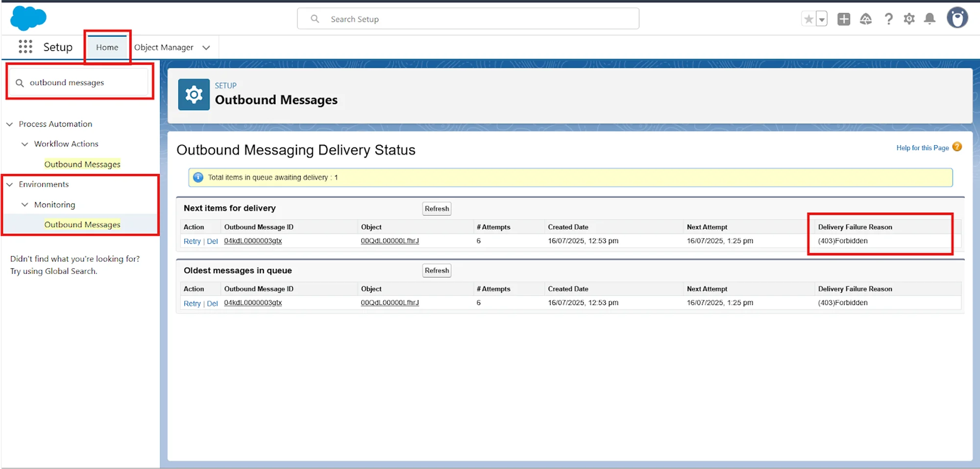Click Retry in Next items for delivery
This screenshot has height=469, width=980.
click(192, 241)
